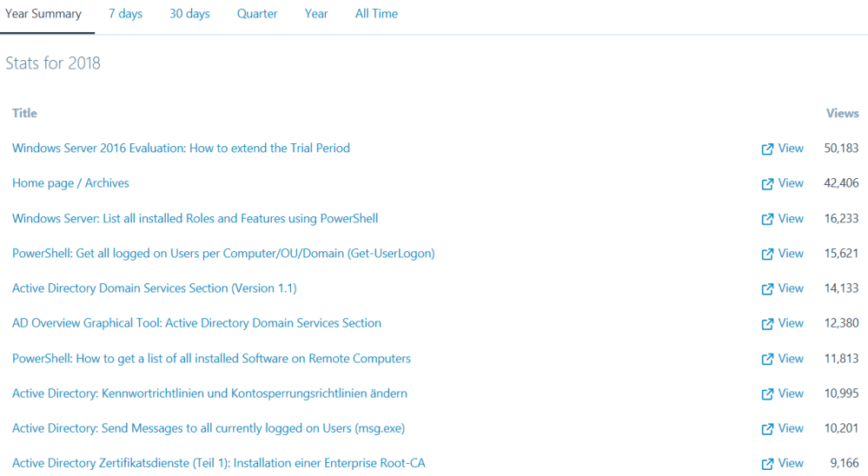
Task: Click external-link icon for installed Software on Remote Computers
Action: (767, 360)
